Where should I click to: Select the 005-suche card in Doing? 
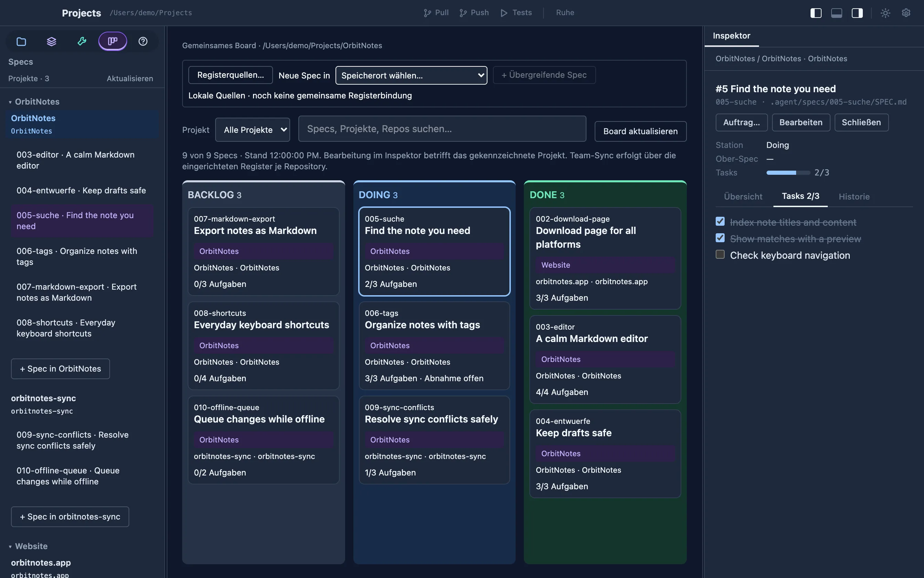(x=434, y=251)
